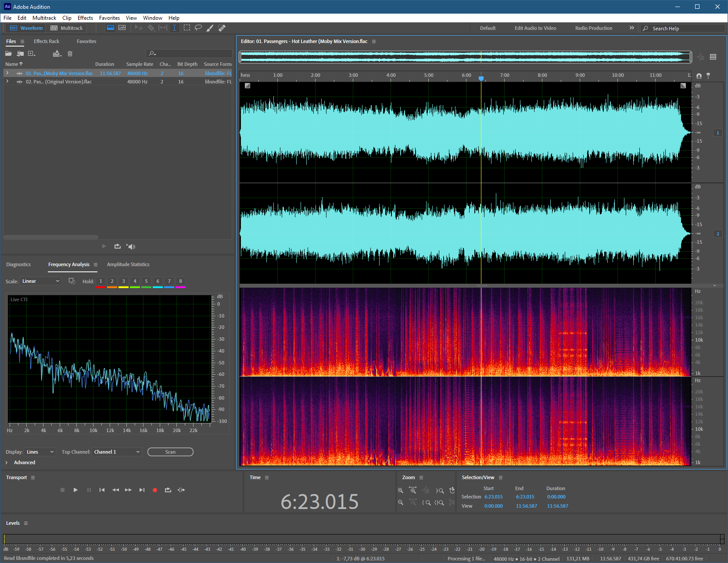Click the Scan button
Screen dimensions: 728x563
click(x=170, y=452)
